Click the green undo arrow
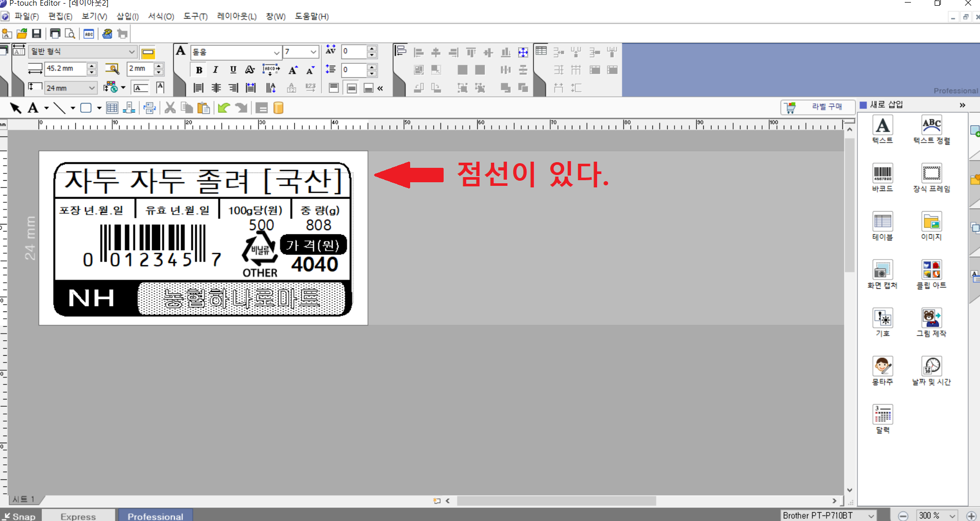 tap(224, 108)
